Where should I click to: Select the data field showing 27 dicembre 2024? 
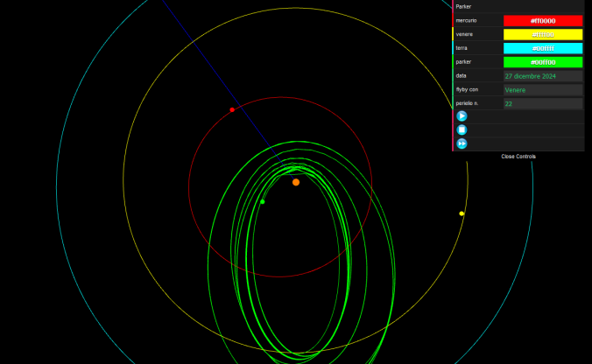(543, 76)
